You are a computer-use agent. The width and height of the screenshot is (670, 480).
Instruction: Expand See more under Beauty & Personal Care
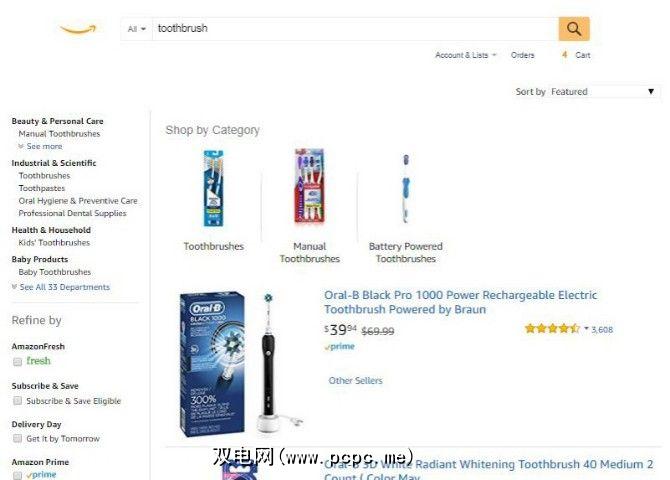point(41,146)
